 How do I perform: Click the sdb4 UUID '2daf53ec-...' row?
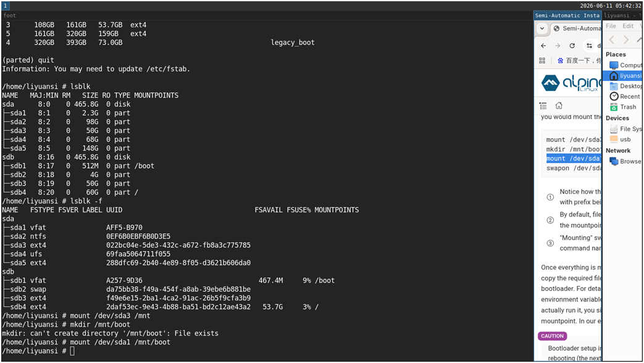pos(160,307)
